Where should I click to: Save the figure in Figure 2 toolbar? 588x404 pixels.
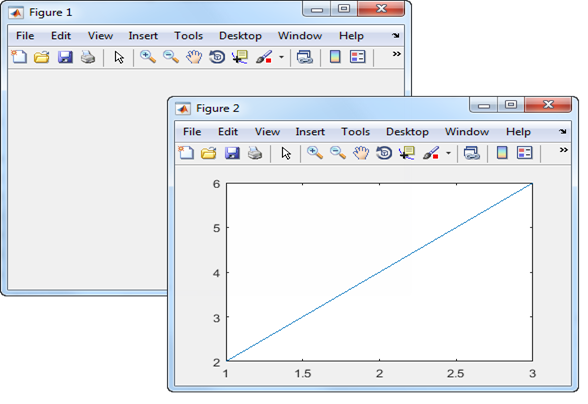[232, 153]
